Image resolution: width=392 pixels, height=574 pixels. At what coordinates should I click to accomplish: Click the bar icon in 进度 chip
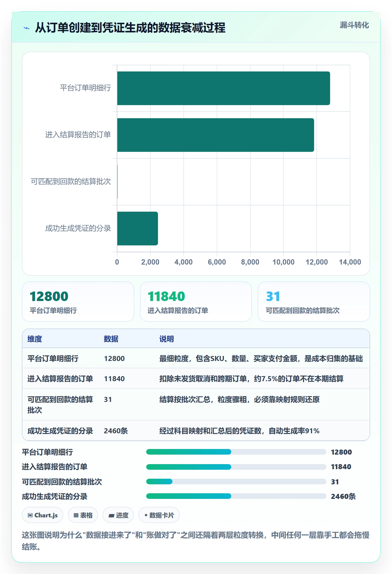111,515
